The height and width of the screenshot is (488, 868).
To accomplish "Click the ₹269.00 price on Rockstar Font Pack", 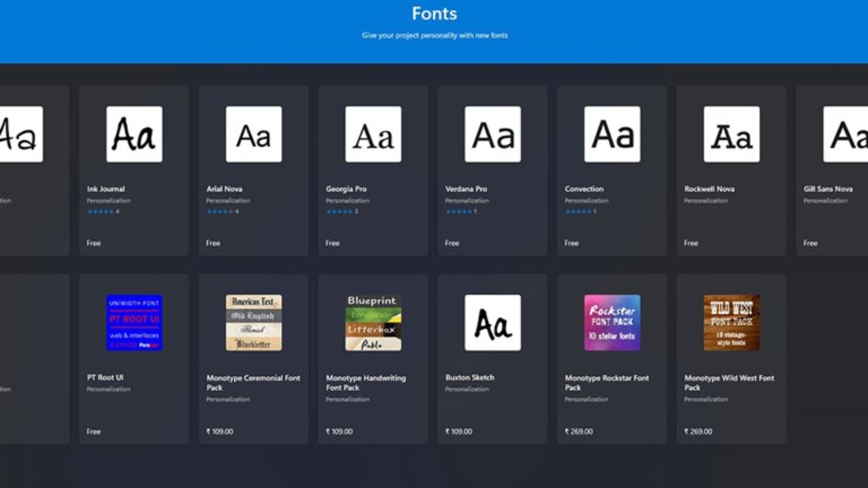I will point(578,432).
